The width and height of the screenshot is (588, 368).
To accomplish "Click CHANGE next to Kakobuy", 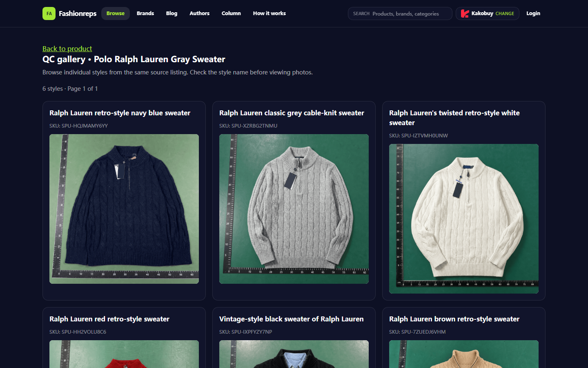I will tap(505, 13).
